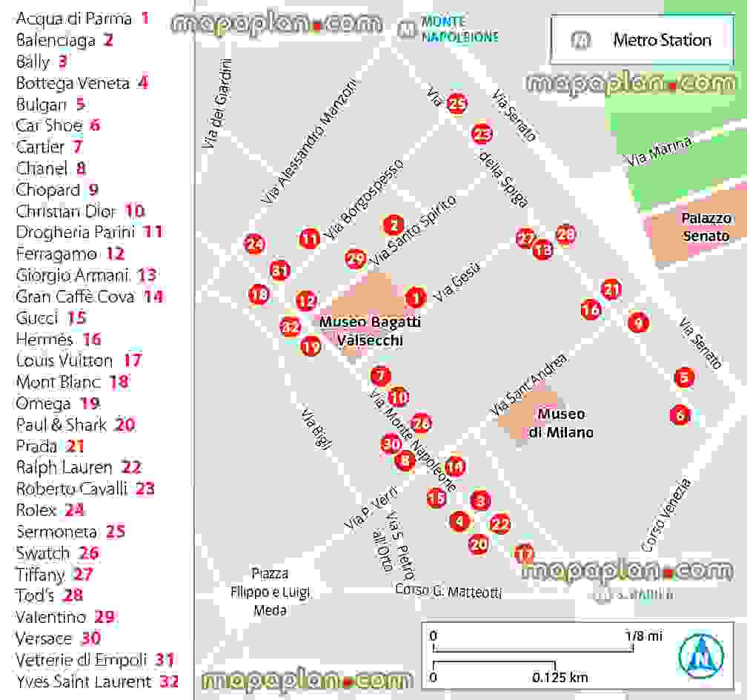This screenshot has height=700, width=747.
Task: Click map marker 22 for Ralph Lauren
Action: click(x=499, y=524)
